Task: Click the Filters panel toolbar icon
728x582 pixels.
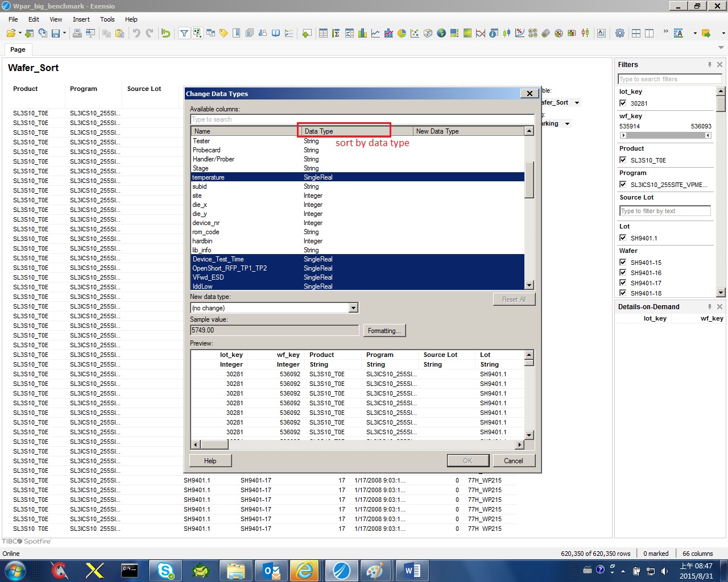Action: pos(184,34)
